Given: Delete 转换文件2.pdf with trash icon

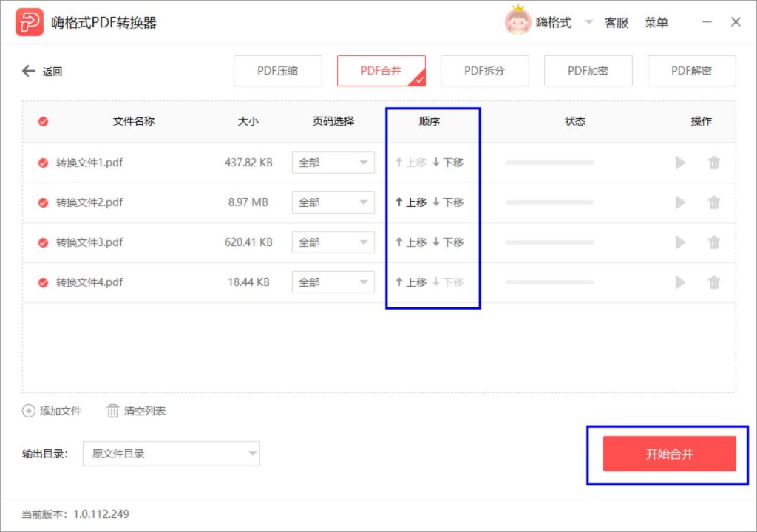Looking at the screenshot, I should pyautogui.click(x=714, y=202).
